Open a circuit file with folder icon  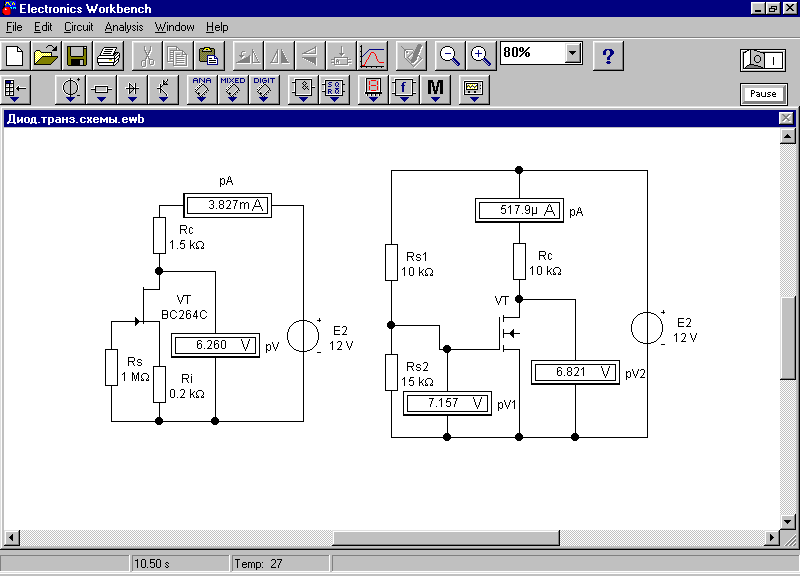(46, 56)
